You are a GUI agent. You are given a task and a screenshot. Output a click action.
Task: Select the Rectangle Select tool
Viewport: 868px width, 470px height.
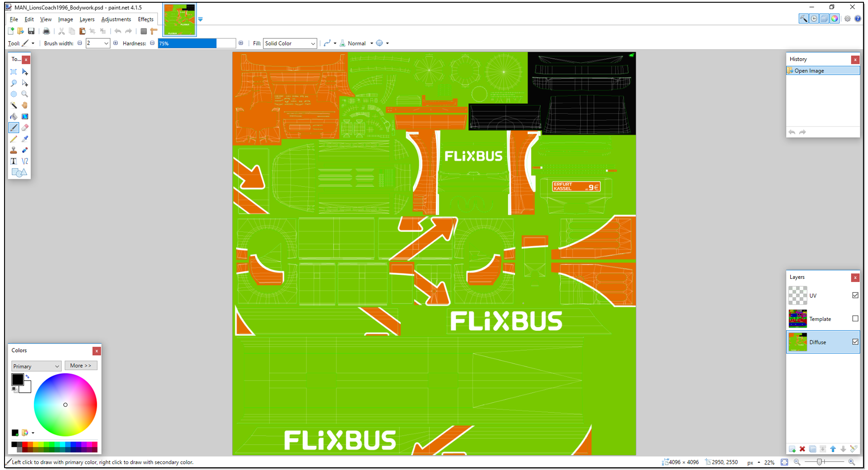pyautogui.click(x=14, y=72)
